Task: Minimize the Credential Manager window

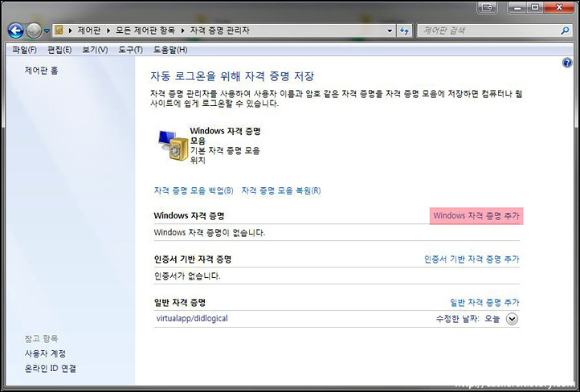Action: [517, 7]
